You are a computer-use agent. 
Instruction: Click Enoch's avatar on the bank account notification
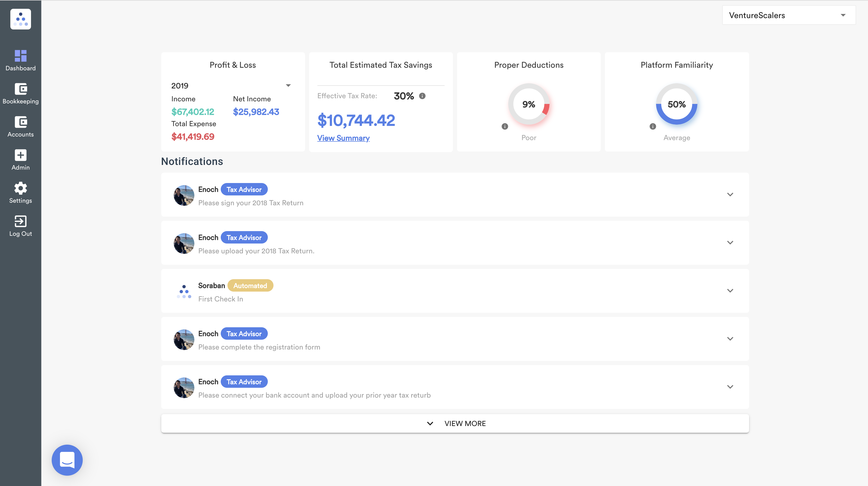pyautogui.click(x=184, y=388)
